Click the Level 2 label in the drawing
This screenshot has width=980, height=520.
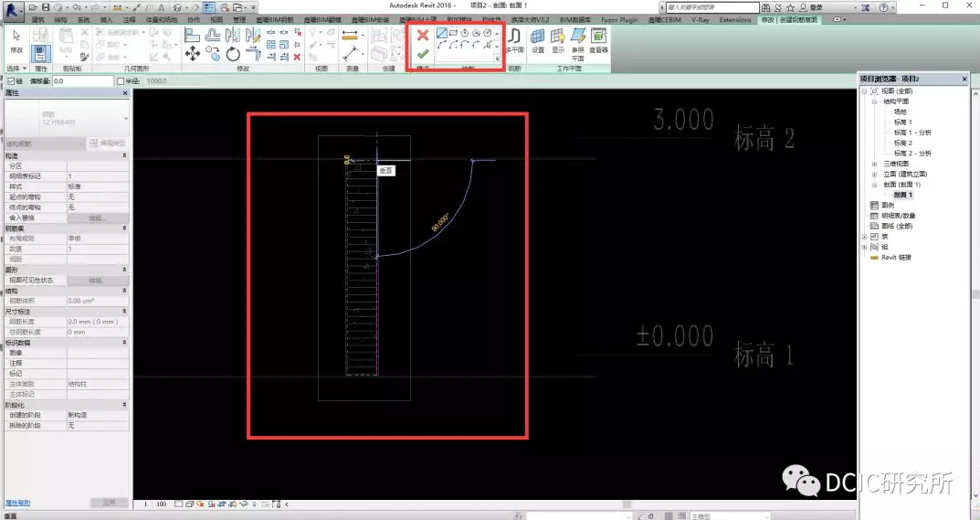tap(764, 138)
